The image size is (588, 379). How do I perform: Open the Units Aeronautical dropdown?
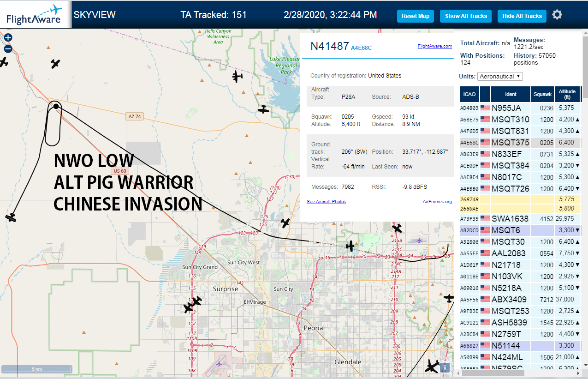coord(500,76)
